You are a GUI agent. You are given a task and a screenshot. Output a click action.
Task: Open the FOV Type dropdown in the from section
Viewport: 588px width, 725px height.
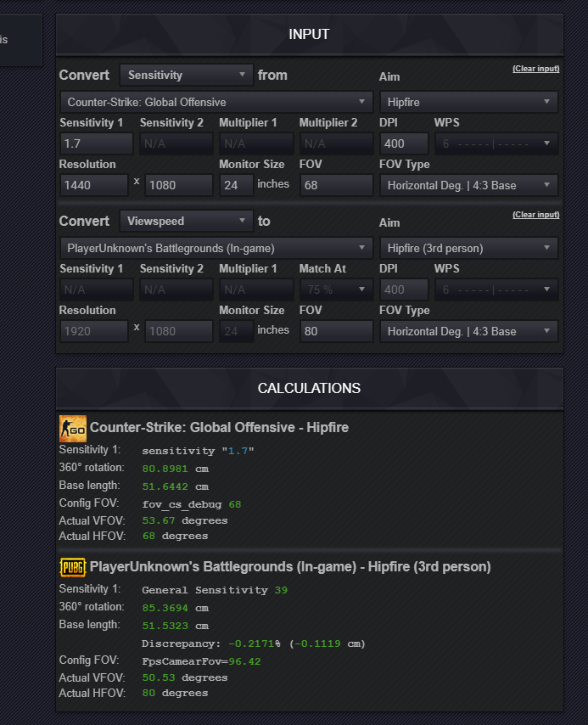468,185
